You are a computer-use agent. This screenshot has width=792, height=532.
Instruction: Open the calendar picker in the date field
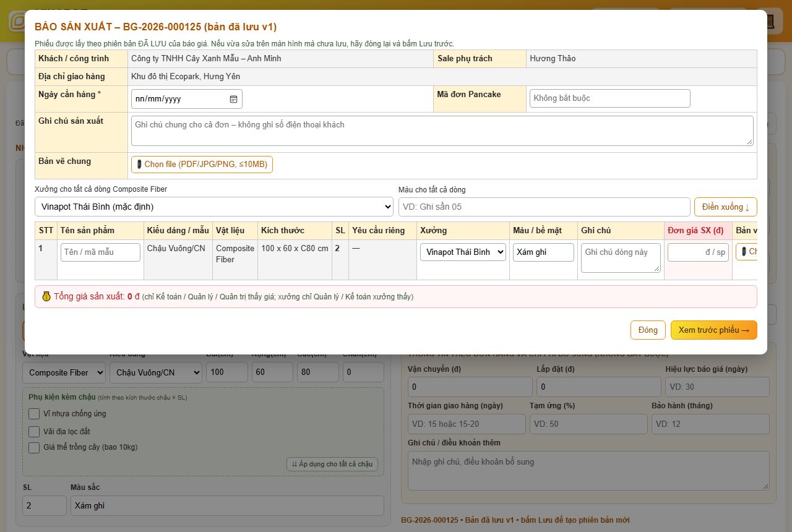coord(233,99)
